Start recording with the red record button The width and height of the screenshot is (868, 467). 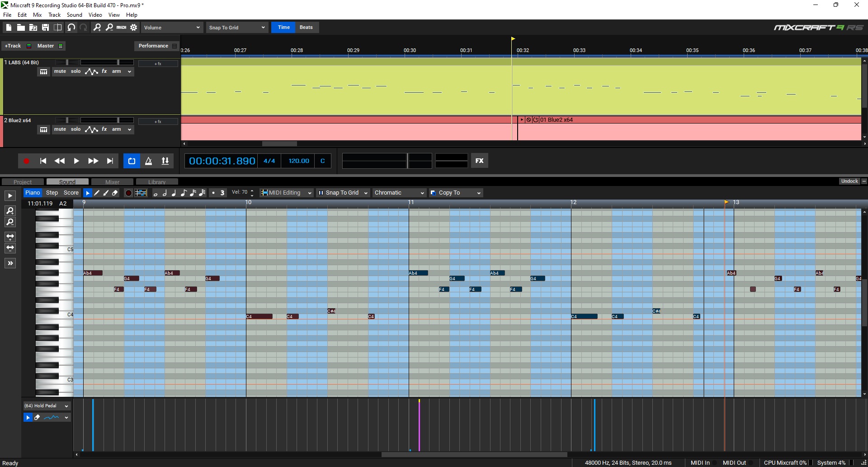pos(26,161)
